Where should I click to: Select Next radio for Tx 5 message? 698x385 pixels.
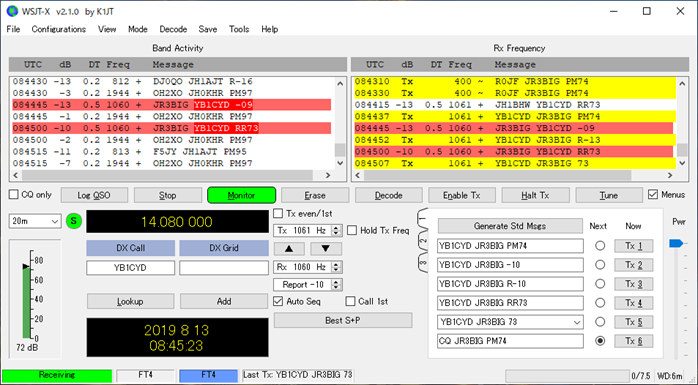[600, 322]
